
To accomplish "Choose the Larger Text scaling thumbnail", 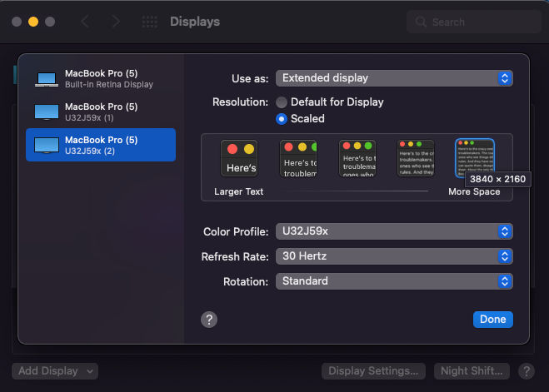I will tap(239, 158).
